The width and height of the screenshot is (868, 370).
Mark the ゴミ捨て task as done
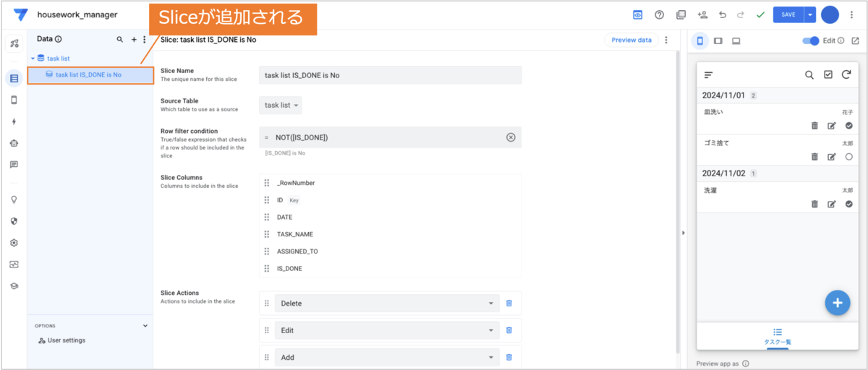849,157
